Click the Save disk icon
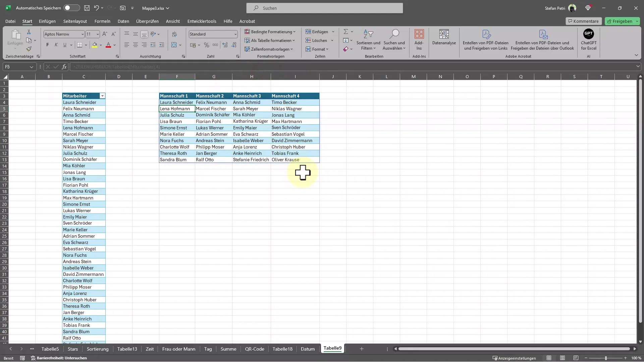 coord(87,8)
